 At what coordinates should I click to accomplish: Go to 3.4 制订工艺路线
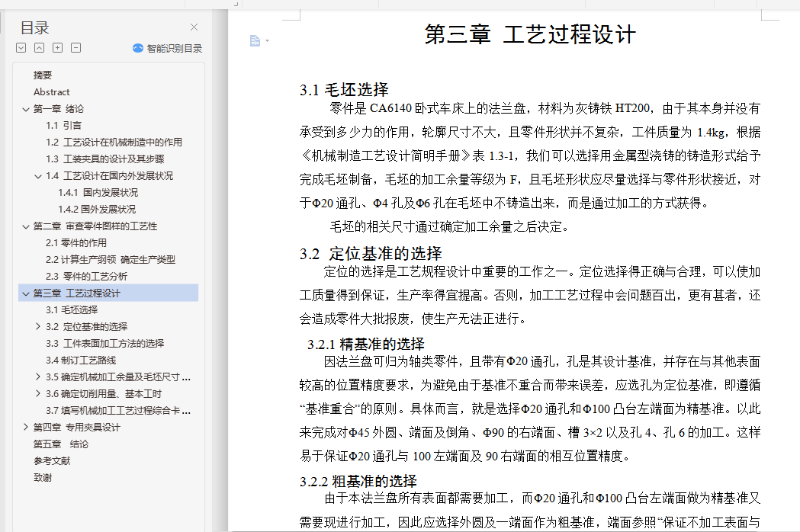pyautogui.click(x=81, y=361)
